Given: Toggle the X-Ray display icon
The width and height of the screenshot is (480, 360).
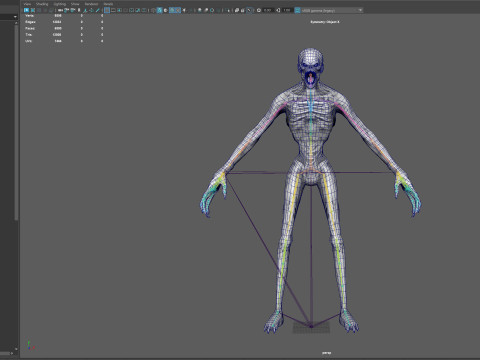Looking at the screenshot, I should pyautogui.click(x=237, y=10).
